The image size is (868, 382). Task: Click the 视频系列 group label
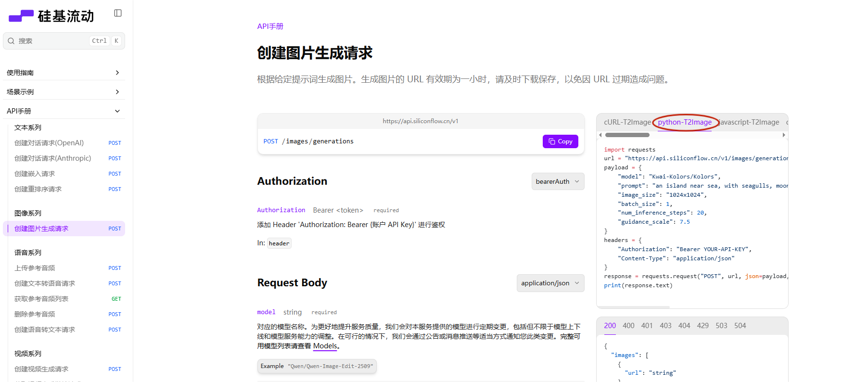click(28, 354)
